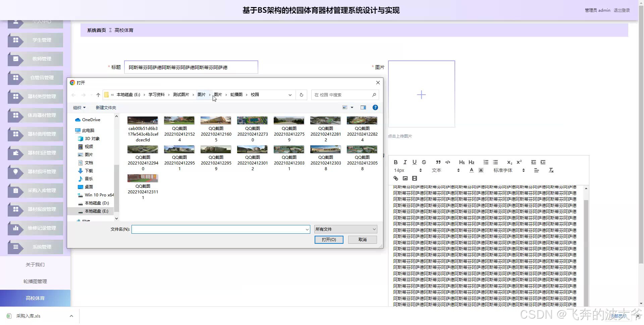Open the change view options dropdown
Screen dimensions: 644x325
point(352,107)
